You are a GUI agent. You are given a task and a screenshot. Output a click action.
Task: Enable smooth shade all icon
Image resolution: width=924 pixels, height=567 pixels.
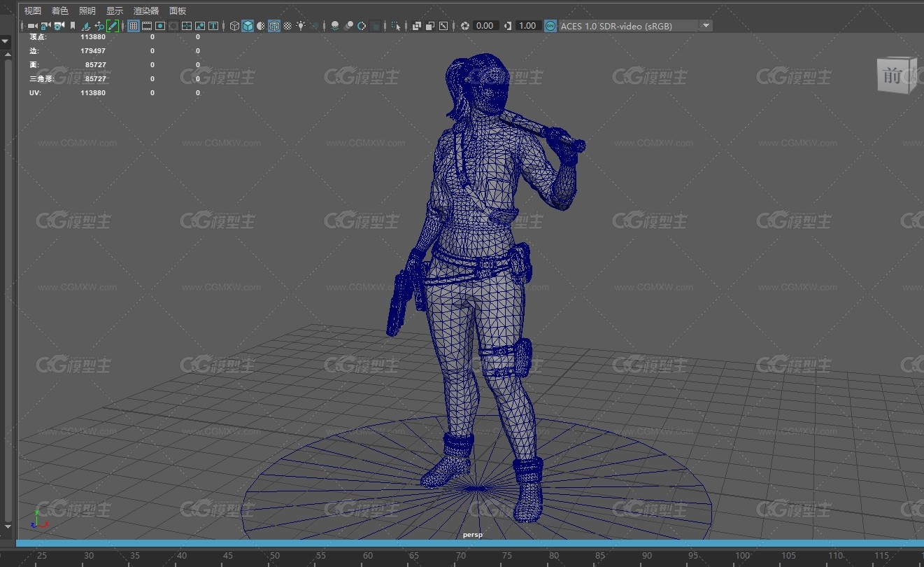[248, 26]
